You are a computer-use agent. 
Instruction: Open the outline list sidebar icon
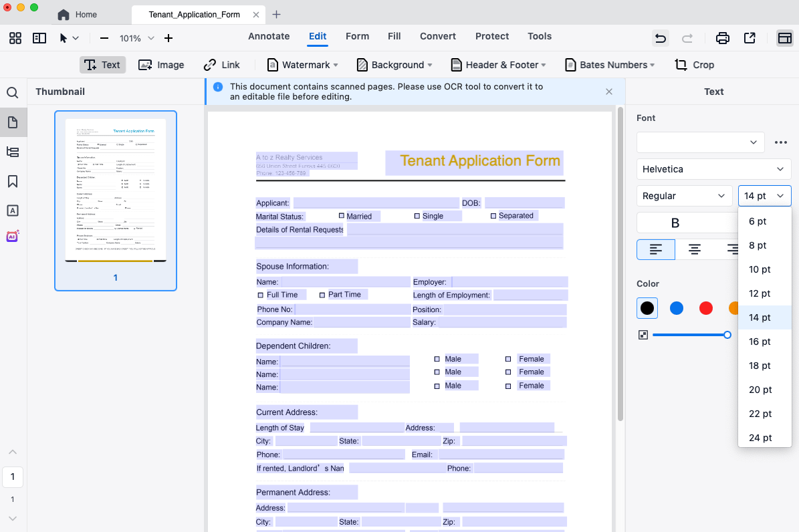pyautogui.click(x=13, y=152)
